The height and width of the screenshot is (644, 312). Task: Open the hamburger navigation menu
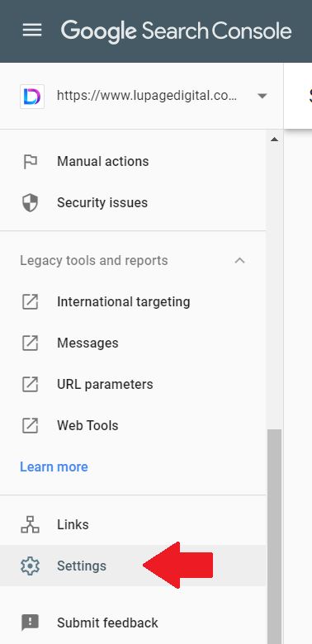point(32,30)
